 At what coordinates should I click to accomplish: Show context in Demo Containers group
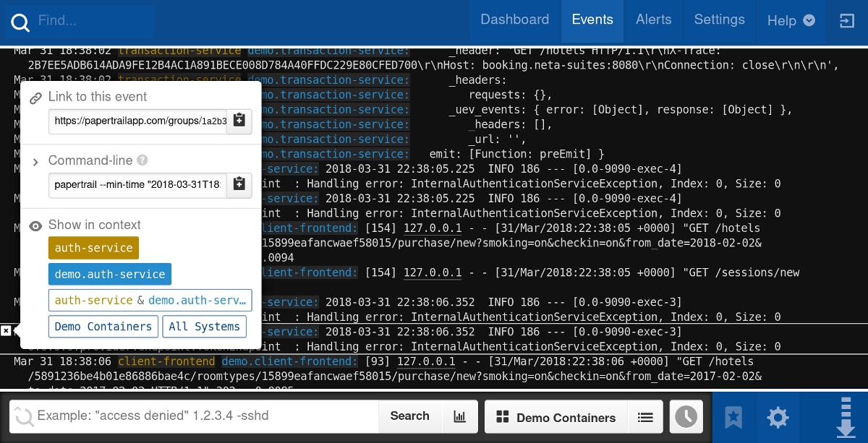point(103,327)
